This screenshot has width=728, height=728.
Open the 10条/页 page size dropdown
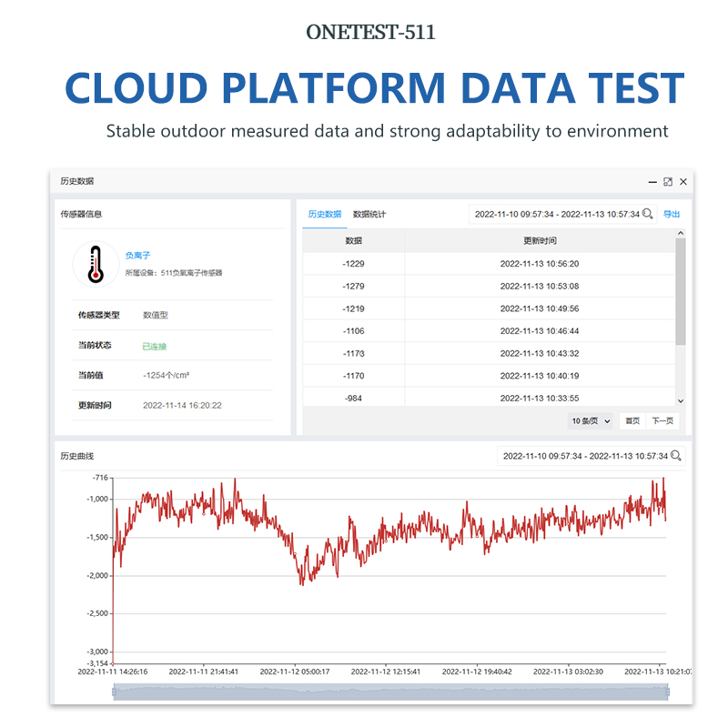pyautogui.click(x=591, y=421)
